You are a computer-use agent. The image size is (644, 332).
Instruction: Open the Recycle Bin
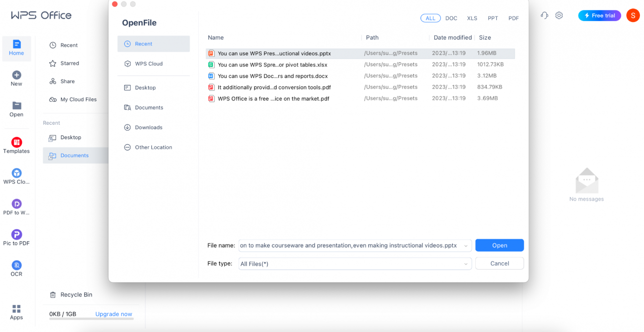[x=71, y=295]
